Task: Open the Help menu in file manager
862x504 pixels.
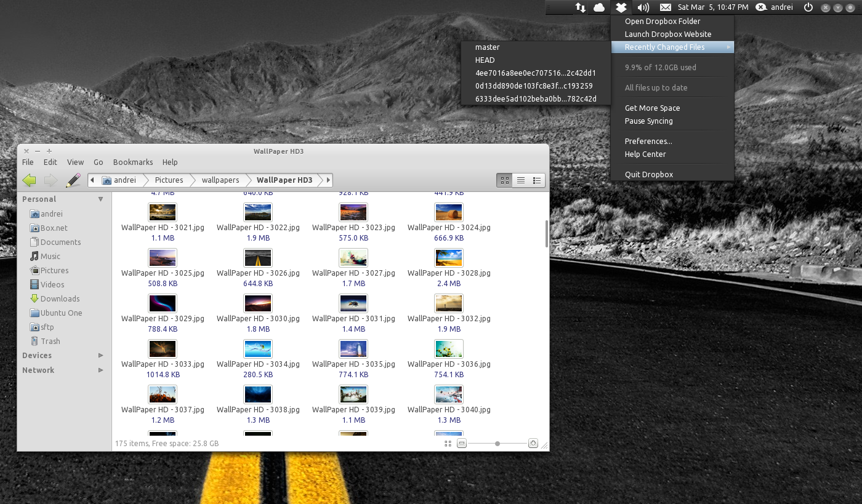Action: pyautogui.click(x=170, y=162)
